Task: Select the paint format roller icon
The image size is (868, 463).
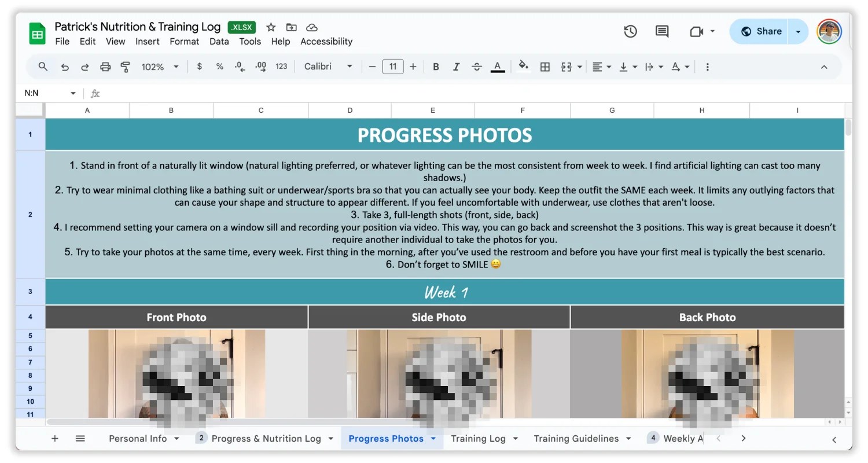Action: [125, 67]
